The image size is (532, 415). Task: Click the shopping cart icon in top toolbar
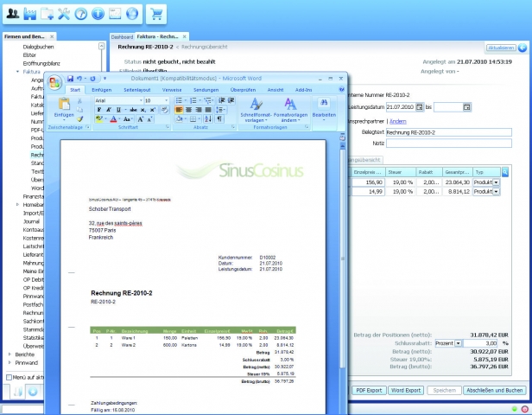pos(156,14)
